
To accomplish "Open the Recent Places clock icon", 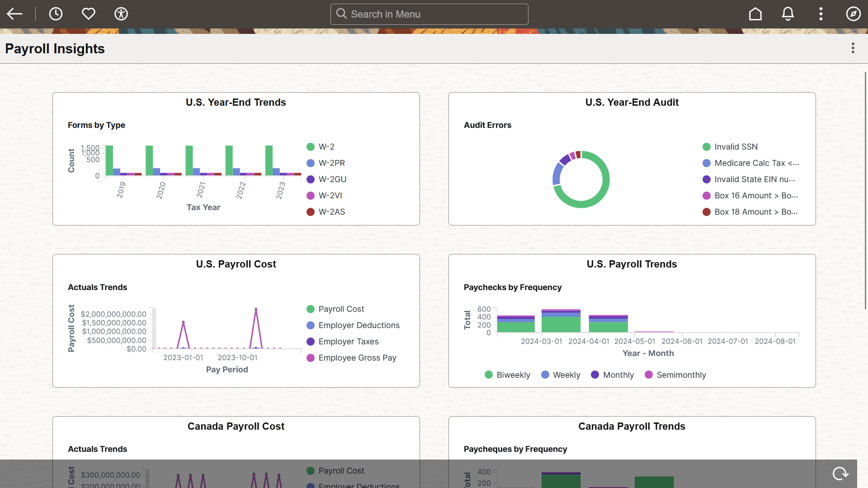I will pyautogui.click(x=56, y=14).
